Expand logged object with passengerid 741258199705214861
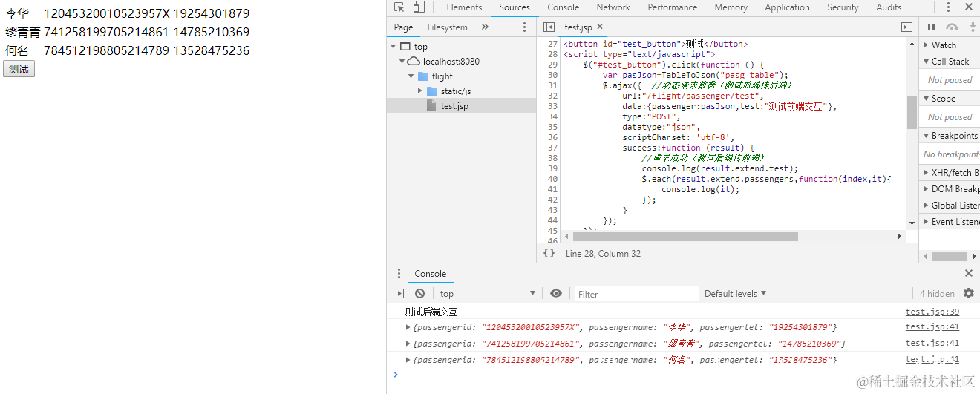This screenshot has height=394, width=980. pyautogui.click(x=408, y=344)
